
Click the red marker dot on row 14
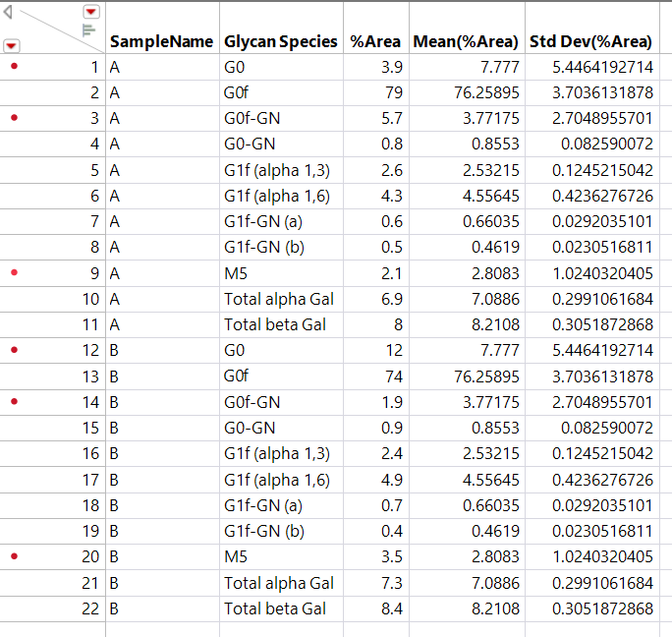(x=13, y=400)
